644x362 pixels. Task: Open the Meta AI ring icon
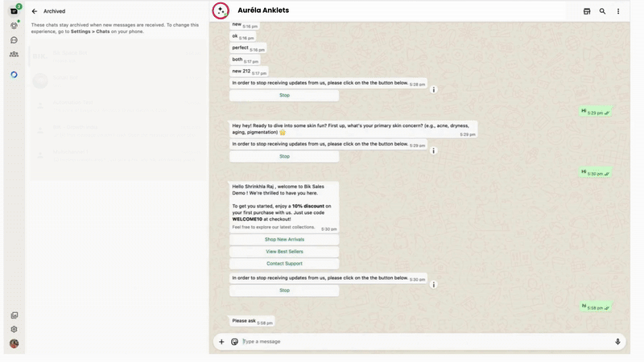pyautogui.click(x=14, y=75)
